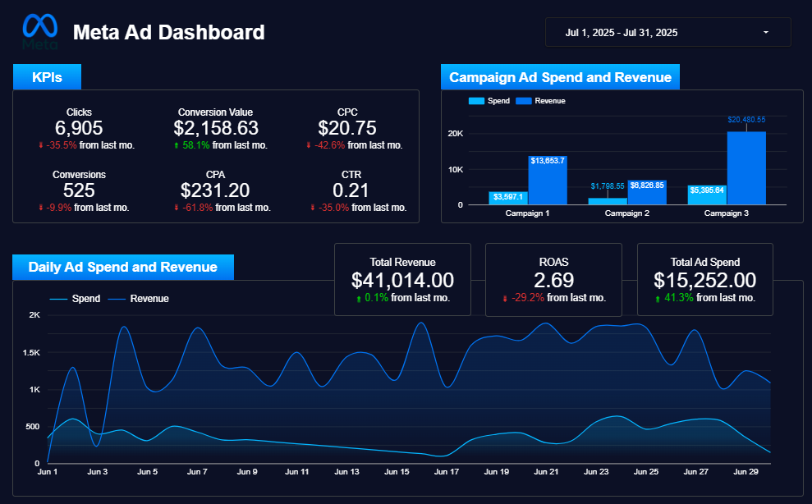
Task: Click the green up arrow beside 0.1%
Action: click(359, 298)
